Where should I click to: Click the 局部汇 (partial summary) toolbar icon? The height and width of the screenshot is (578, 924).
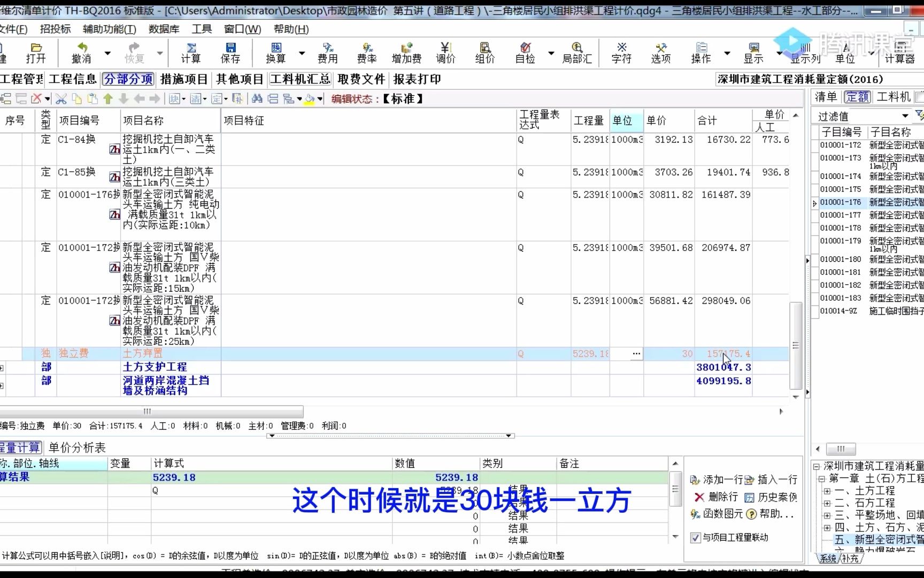pyautogui.click(x=577, y=53)
